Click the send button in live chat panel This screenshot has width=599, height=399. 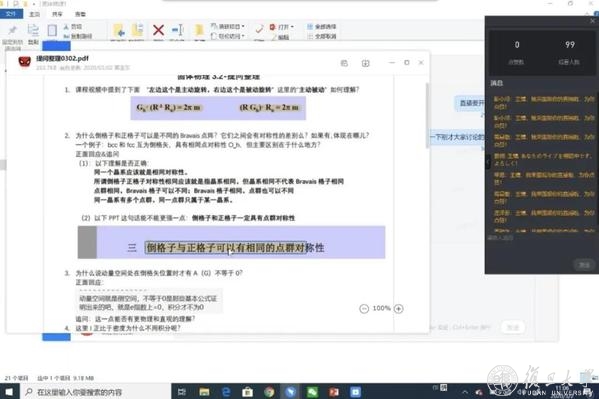[584, 265]
